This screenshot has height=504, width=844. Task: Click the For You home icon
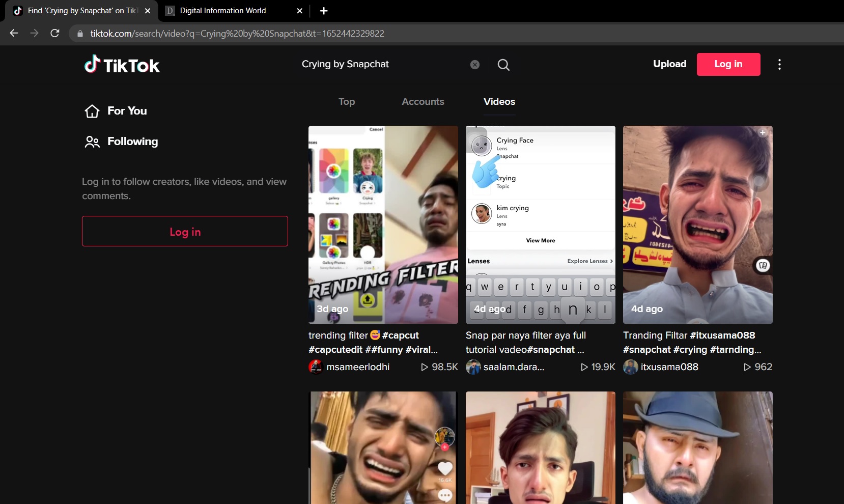(92, 111)
